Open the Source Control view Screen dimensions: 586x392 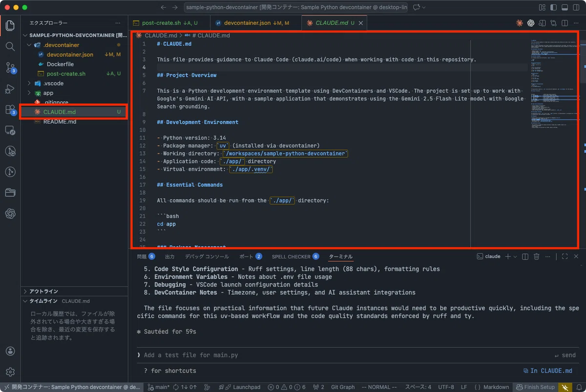pos(10,68)
